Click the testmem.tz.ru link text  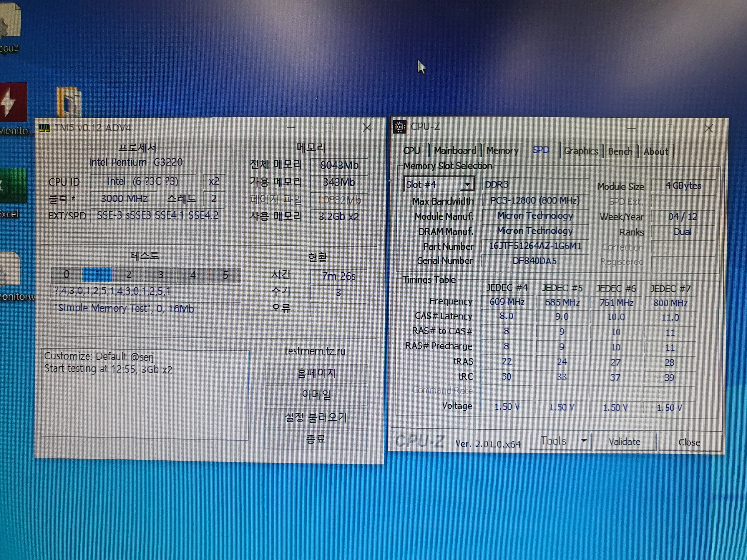315,351
